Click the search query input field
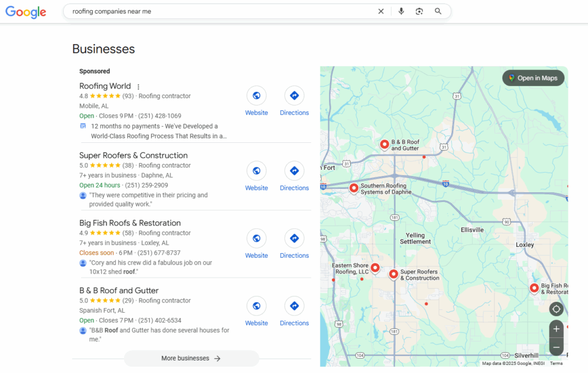 (x=221, y=11)
